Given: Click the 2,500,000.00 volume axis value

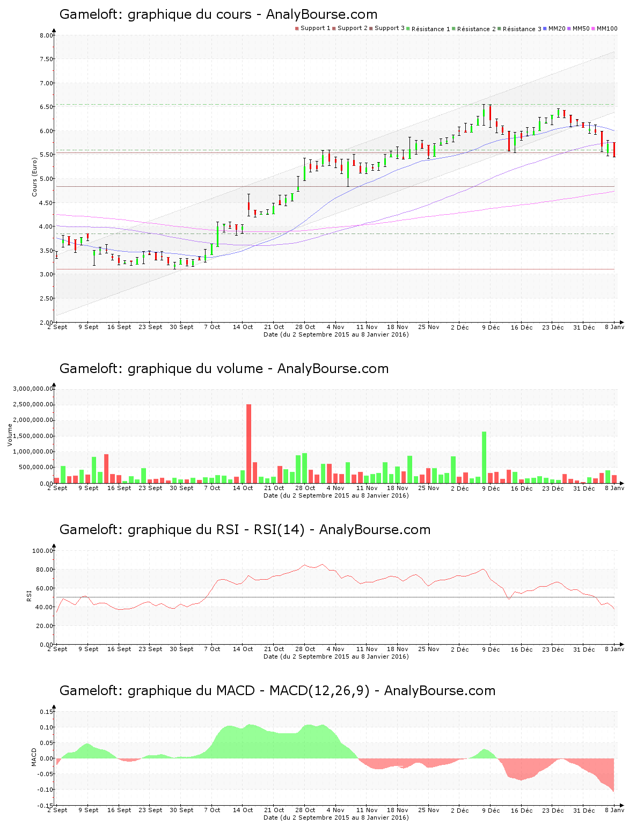Looking at the screenshot, I should (33, 404).
